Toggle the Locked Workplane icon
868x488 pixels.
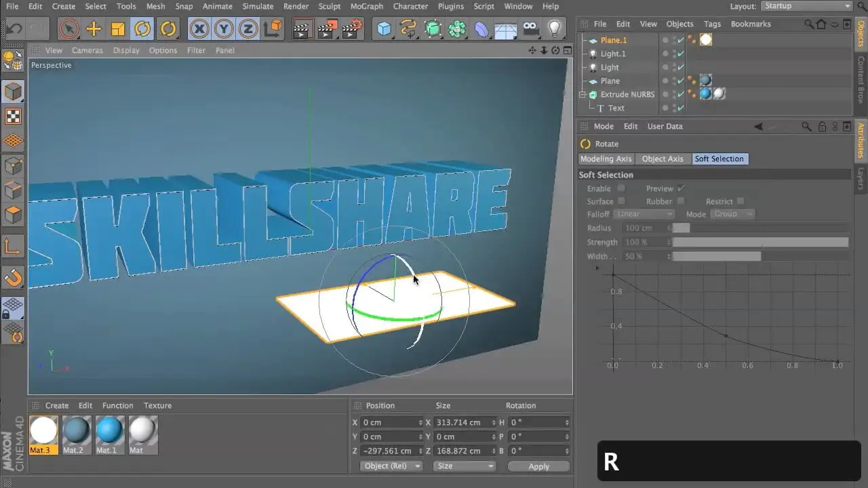pyautogui.click(x=14, y=308)
